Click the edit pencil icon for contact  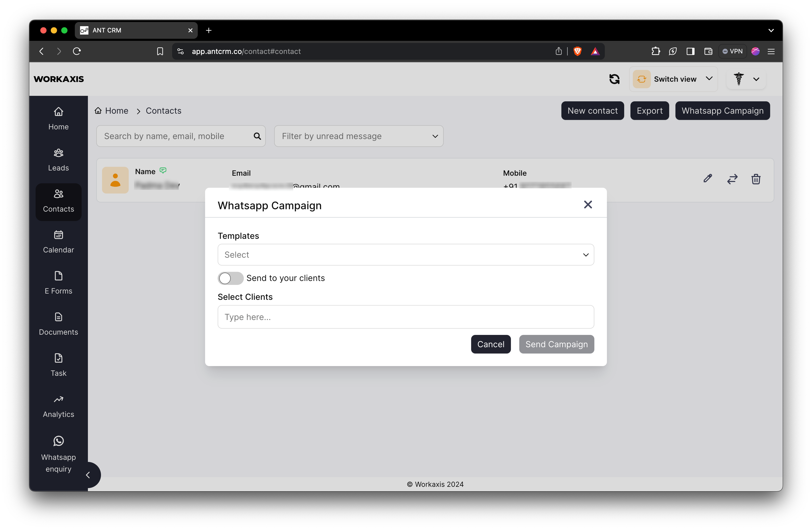pos(708,178)
